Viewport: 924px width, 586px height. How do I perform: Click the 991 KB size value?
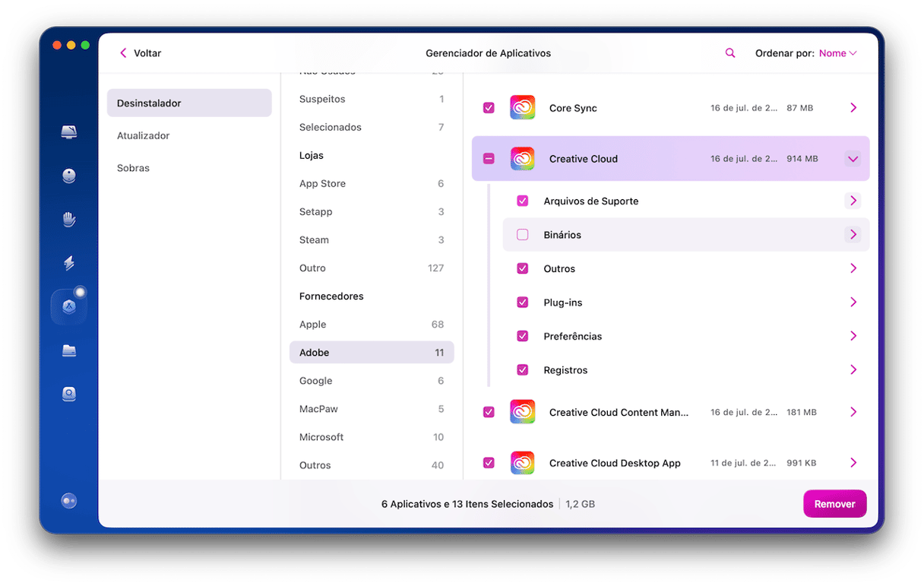click(802, 463)
